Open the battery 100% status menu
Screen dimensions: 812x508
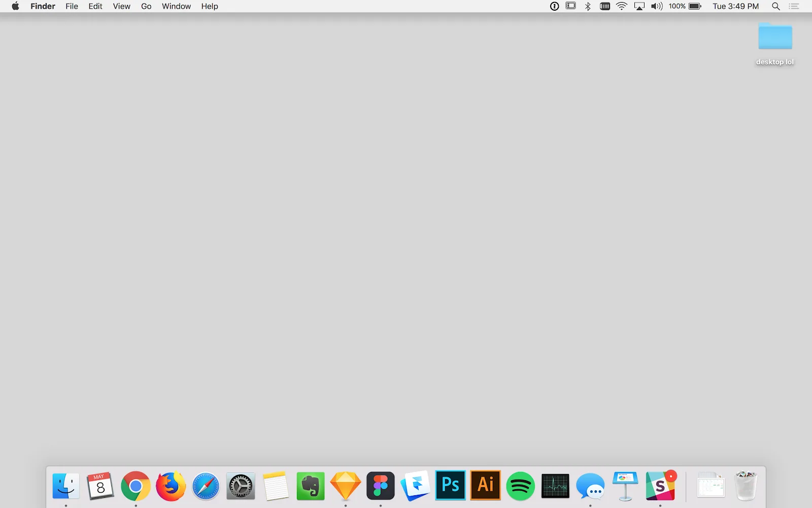point(685,6)
